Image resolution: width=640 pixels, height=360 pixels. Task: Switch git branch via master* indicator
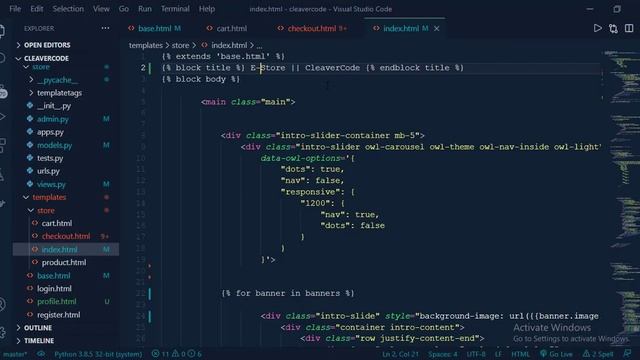coord(15,354)
